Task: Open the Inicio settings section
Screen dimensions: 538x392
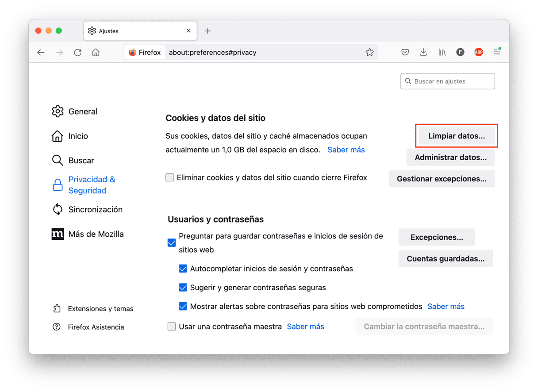Action: [70, 136]
